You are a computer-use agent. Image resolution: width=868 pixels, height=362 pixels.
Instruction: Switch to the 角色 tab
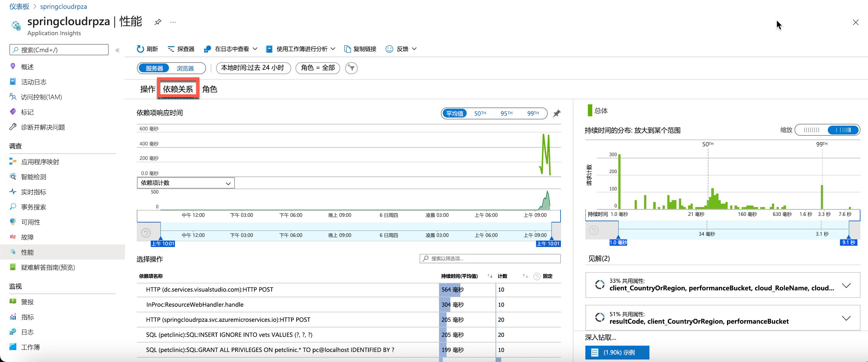click(209, 89)
